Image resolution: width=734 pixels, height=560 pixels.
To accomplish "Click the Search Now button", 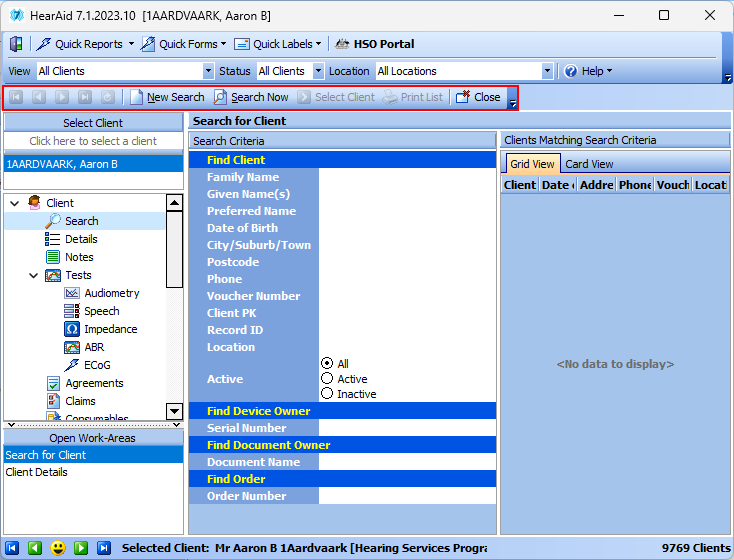I will [251, 97].
